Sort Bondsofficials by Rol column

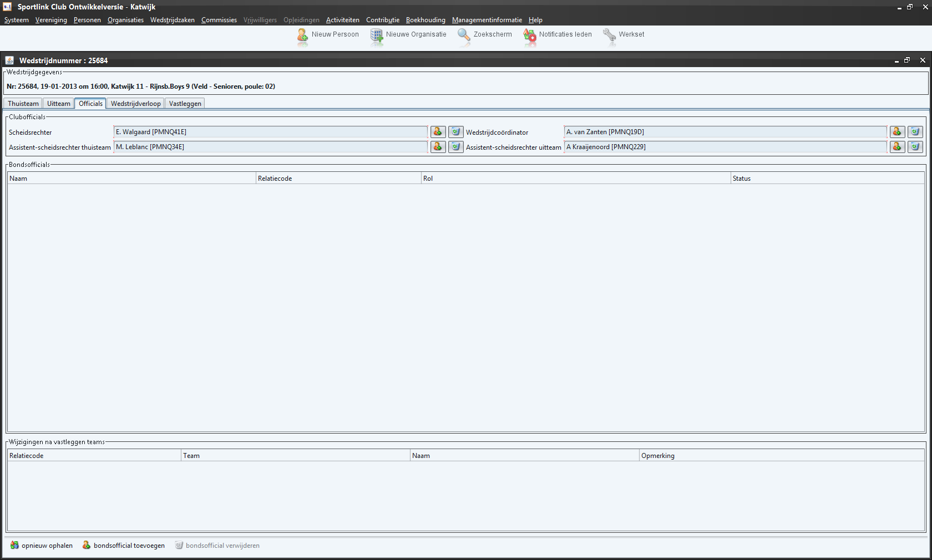576,179
